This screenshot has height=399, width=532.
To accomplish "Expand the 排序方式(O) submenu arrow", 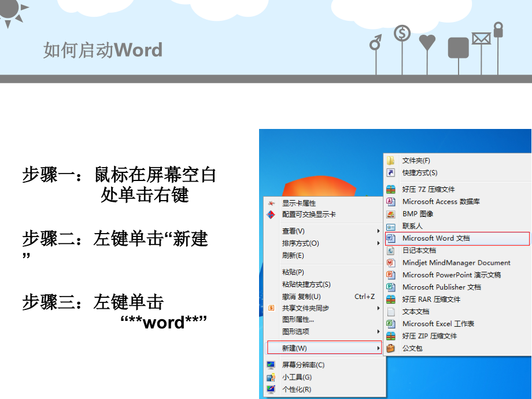I will click(x=379, y=243).
